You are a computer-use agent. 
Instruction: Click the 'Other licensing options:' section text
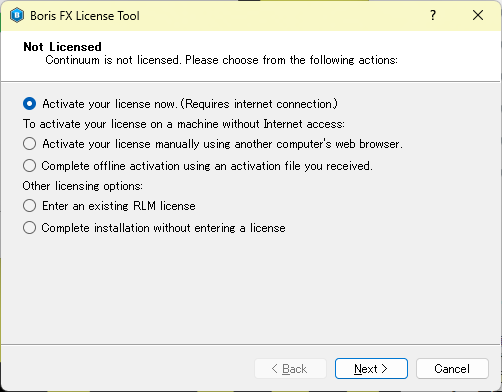[x=83, y=186]
